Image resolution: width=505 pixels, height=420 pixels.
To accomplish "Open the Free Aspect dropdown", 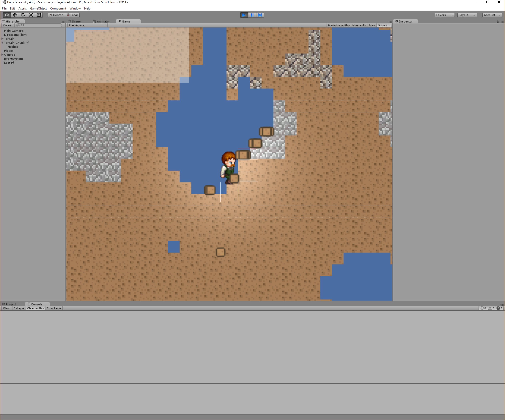I will [87, 25].
